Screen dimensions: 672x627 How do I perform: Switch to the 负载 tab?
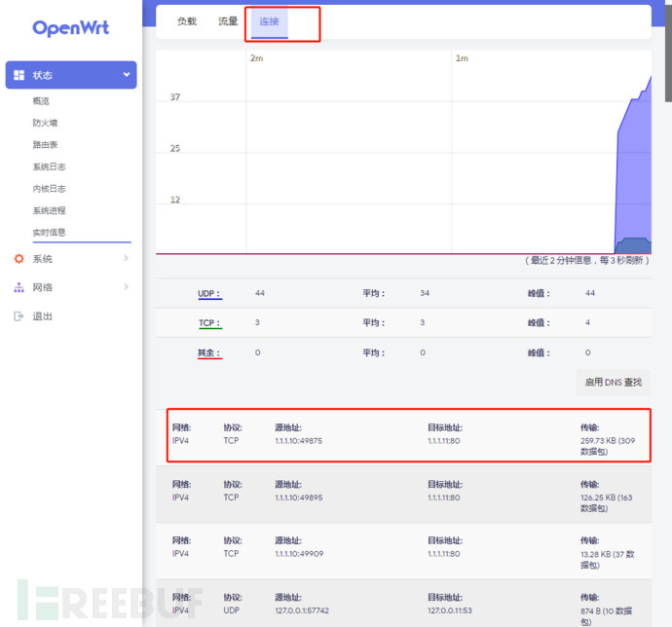pos(187,21)
